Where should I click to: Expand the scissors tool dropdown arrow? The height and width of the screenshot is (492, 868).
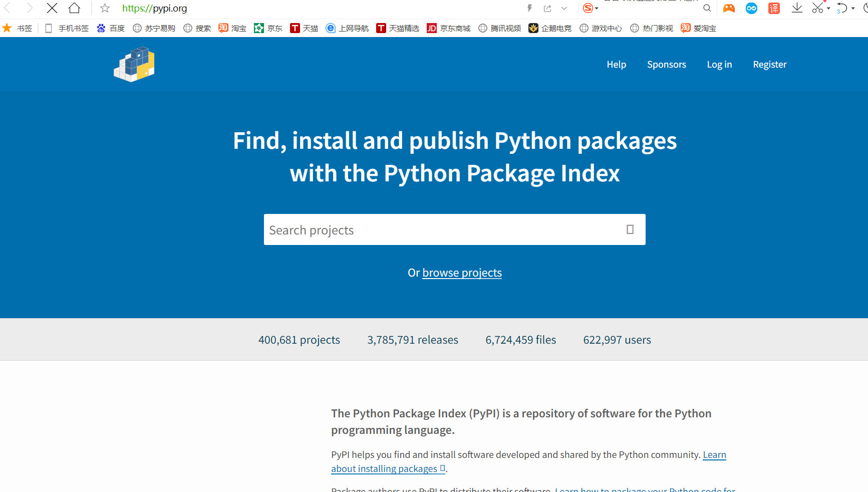(x=829, y=9)
